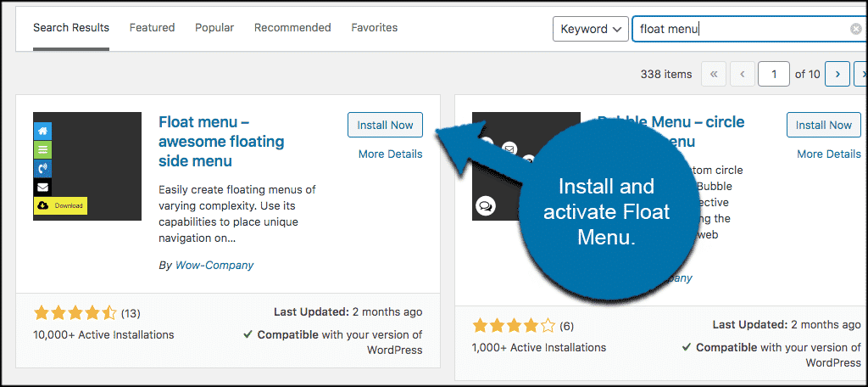Go to the next results page
Screen dimensions: 868x387
(837, 74)
